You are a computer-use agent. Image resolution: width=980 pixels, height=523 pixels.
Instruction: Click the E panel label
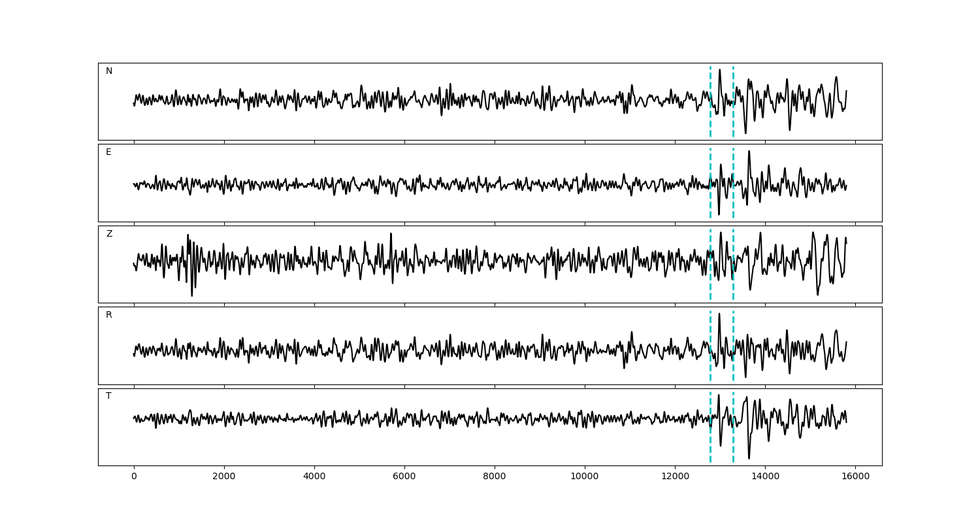108,152
